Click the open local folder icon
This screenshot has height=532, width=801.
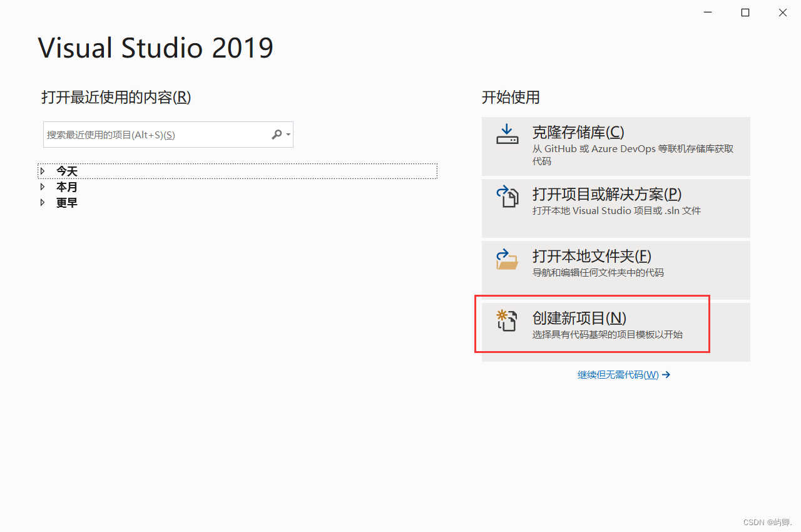pos(507,259)
